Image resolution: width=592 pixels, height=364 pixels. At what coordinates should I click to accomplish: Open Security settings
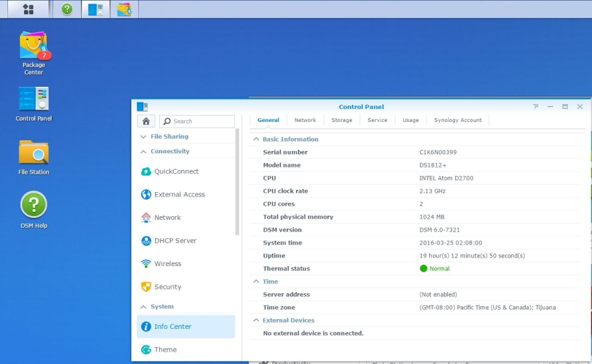pyautogui.click(x=186, y=286)
